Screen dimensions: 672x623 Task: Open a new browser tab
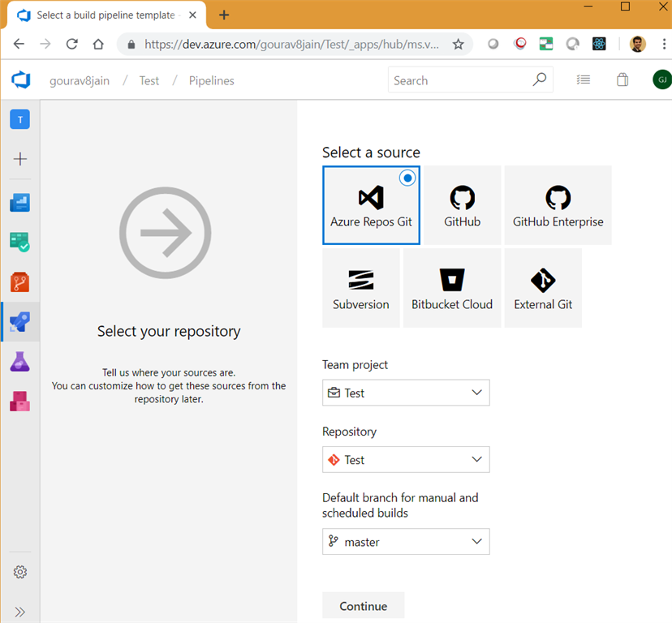(x=224, y=15)
